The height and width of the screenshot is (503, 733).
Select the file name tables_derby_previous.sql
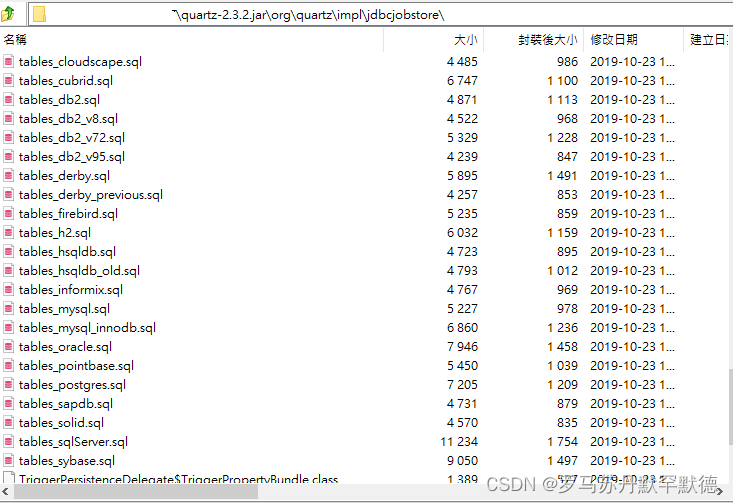[x=91, y=195]
